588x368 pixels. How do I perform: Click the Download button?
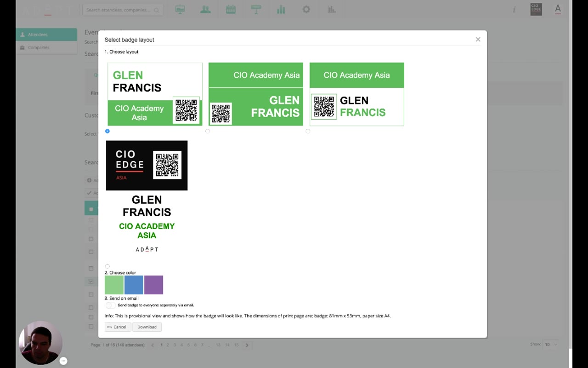pos(147,327)
